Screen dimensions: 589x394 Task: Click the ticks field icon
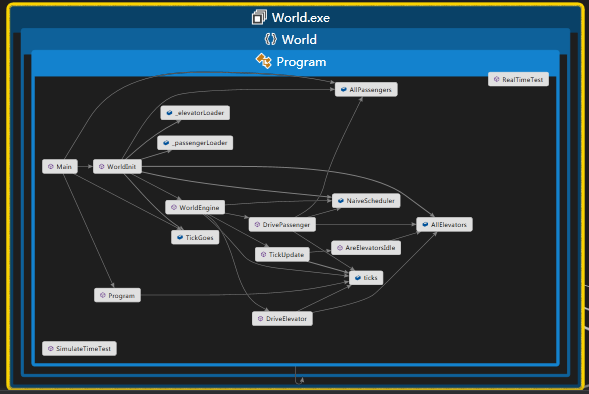(358, 278)
